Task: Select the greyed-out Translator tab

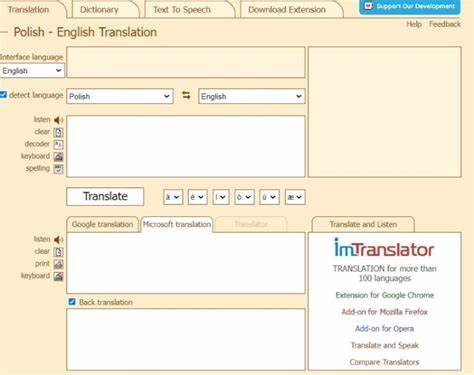Action: [x=251, y=224]
